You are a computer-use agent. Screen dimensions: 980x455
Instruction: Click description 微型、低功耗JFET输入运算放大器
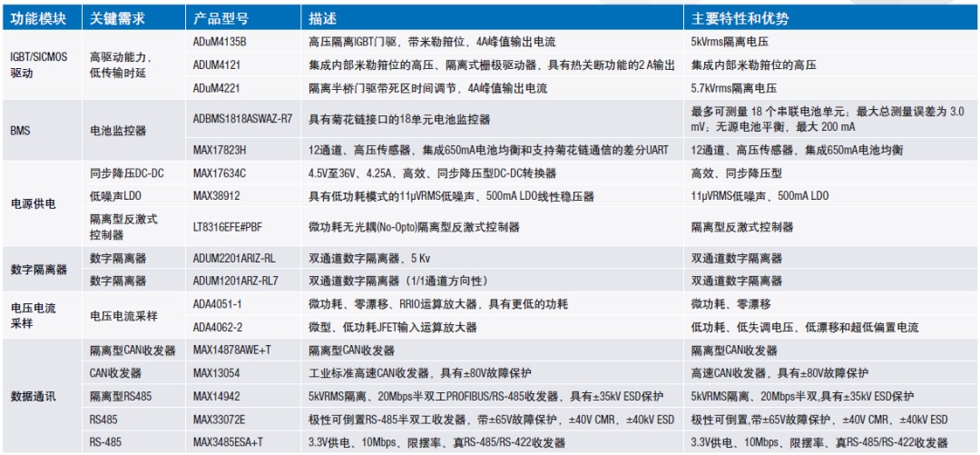[393, 328]
